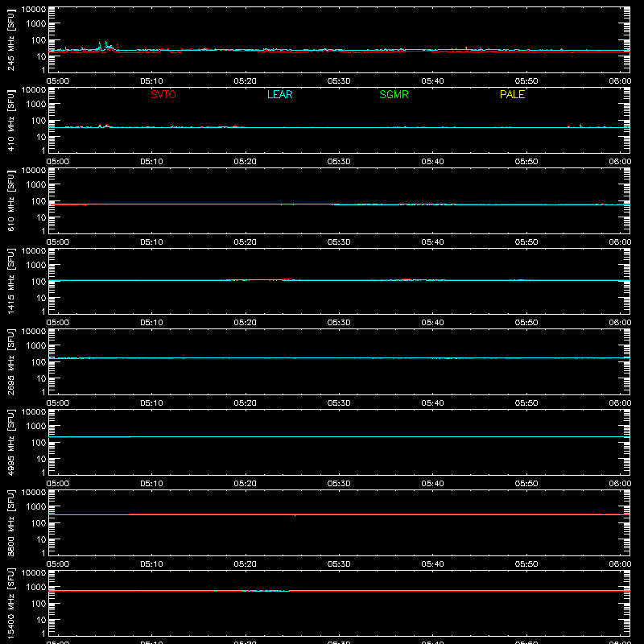
Task: Click 05:20 label under the 245 MHz panel
Action: pos(246,81)
